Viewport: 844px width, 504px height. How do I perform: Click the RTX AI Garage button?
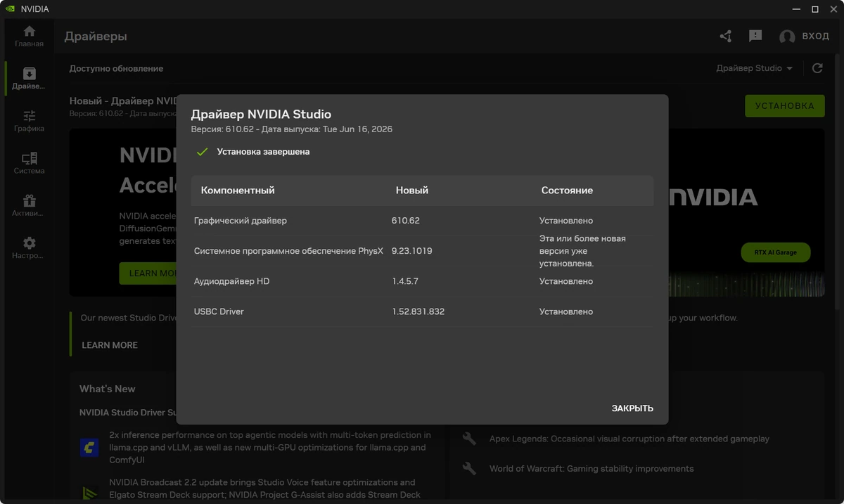[776, 252]
